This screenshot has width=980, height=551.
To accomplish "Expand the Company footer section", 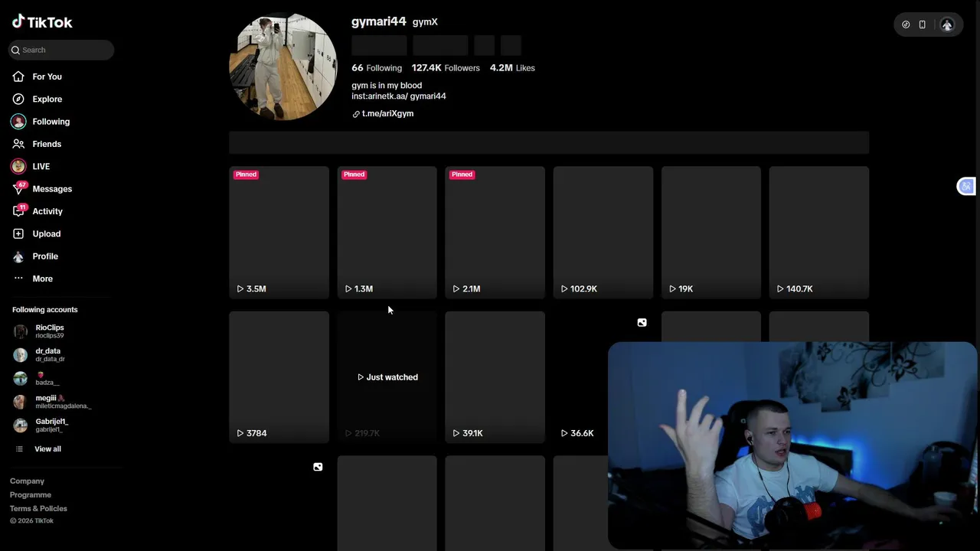I will coord(27,481).
